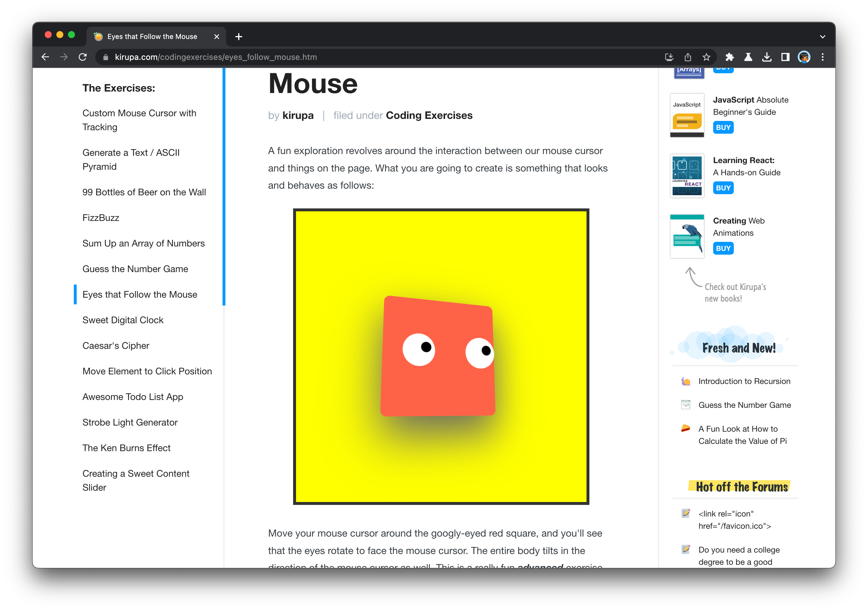
Task: Open the Chrome three-dot menu
Action: pyautogui.click(x=823, y=57)
